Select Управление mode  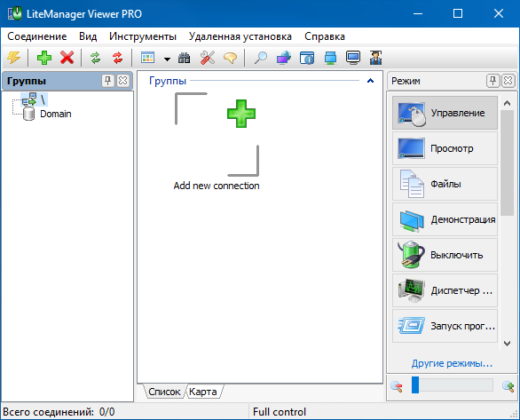coord(445,113)
